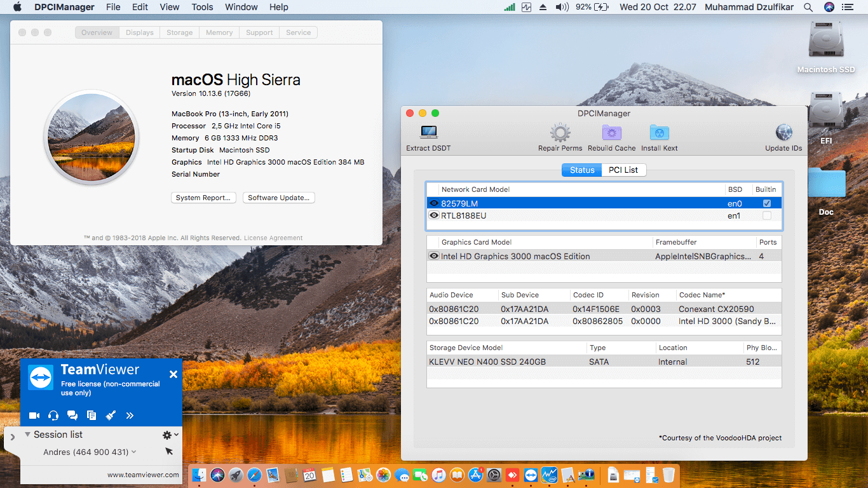868x488 pixels.
Task: Open the Tools menu in menu bar
Action: [x=203, y=7]
